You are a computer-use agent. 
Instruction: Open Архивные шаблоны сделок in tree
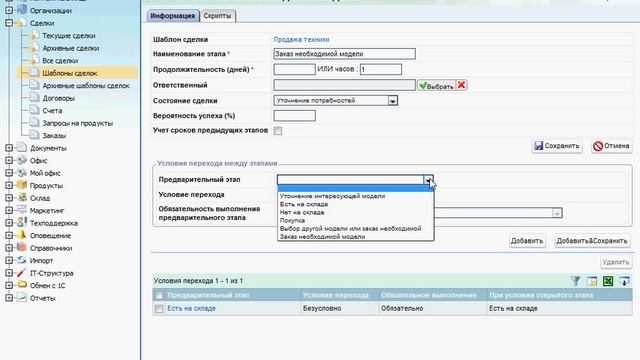click(x=86, y=86)
